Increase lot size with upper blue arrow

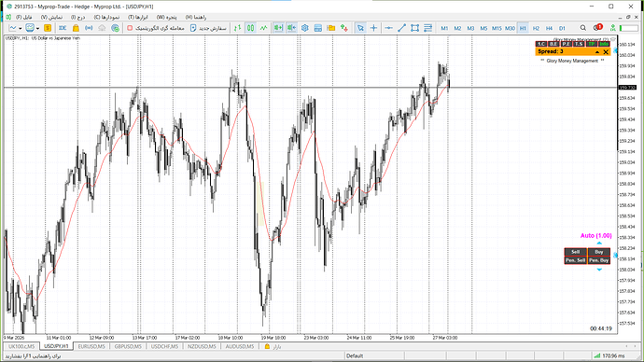click(599, 244)
